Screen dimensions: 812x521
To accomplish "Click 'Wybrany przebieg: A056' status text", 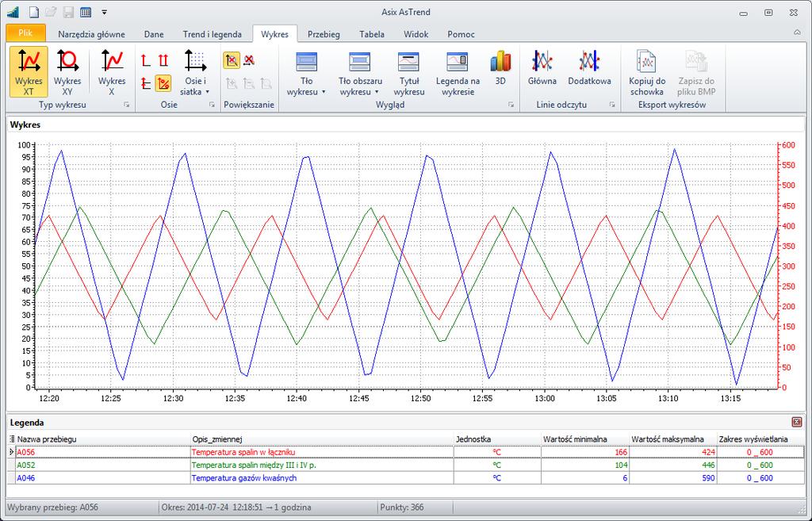I will coord(53,507).
